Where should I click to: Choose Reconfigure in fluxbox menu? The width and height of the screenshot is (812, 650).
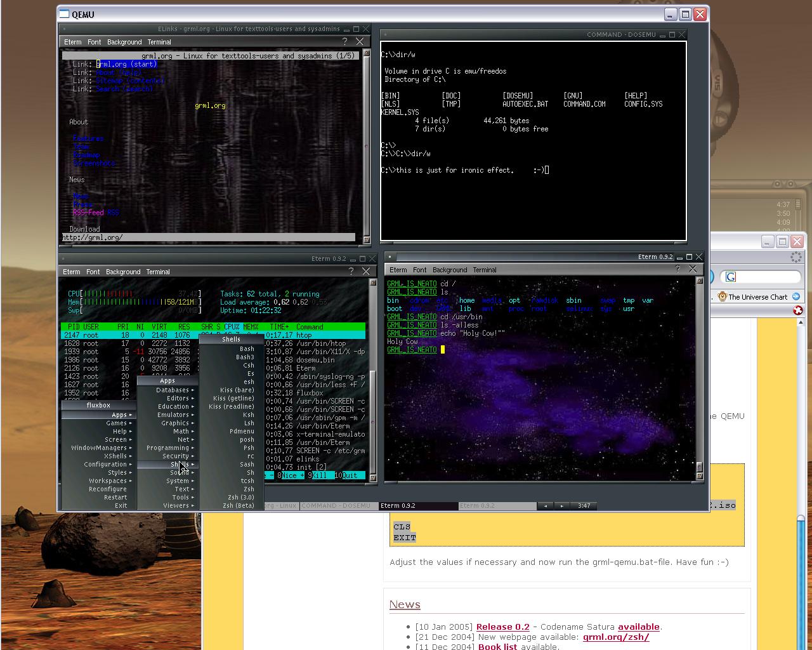click(99, 489)
